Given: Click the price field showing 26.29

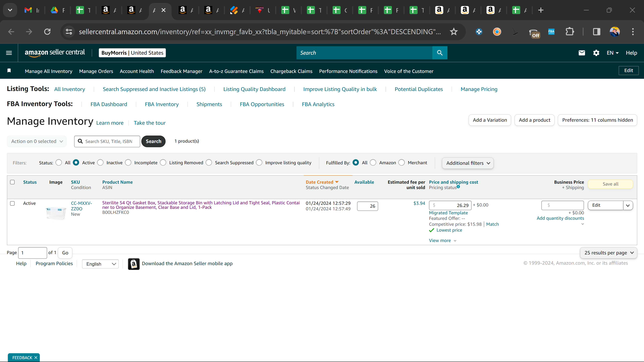Looking at the screenshot, I should [450, 205].
